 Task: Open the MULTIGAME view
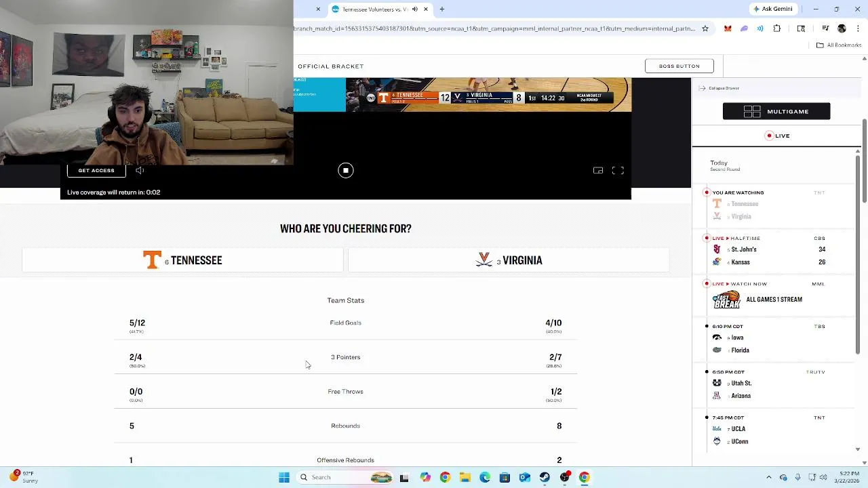point(776,111)
